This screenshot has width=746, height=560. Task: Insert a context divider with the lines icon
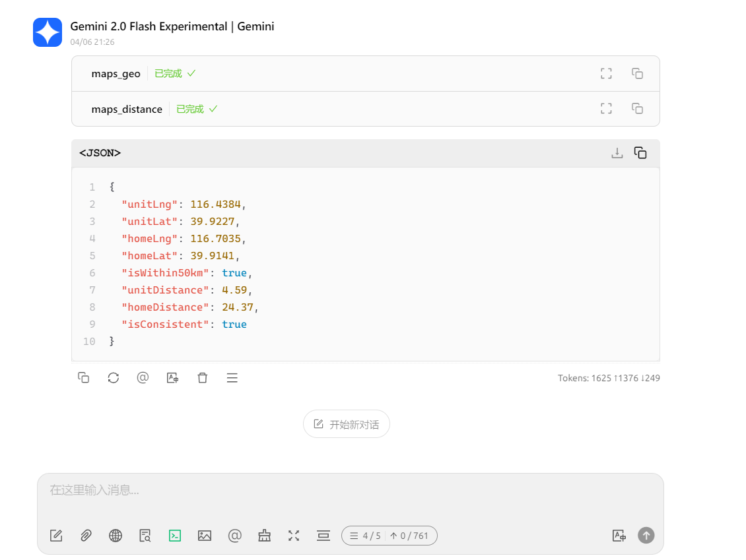click(x=323, y=536)
